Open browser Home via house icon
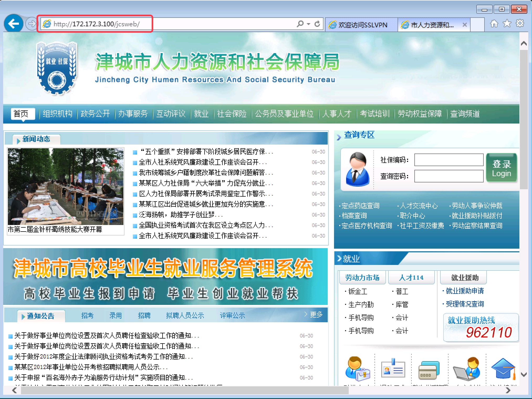Image resolution: width=532 pixels, height=399 pixels. click(x=494, y=24)
